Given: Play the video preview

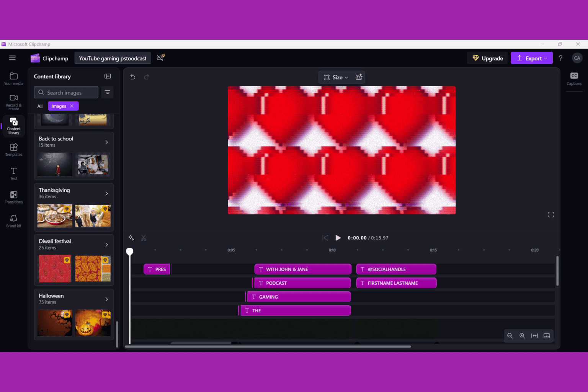Looking at the screenshot, I should [338, 238].
